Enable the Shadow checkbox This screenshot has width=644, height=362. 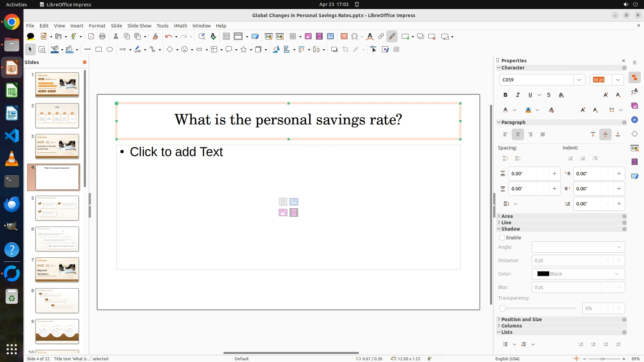[502, 238]
